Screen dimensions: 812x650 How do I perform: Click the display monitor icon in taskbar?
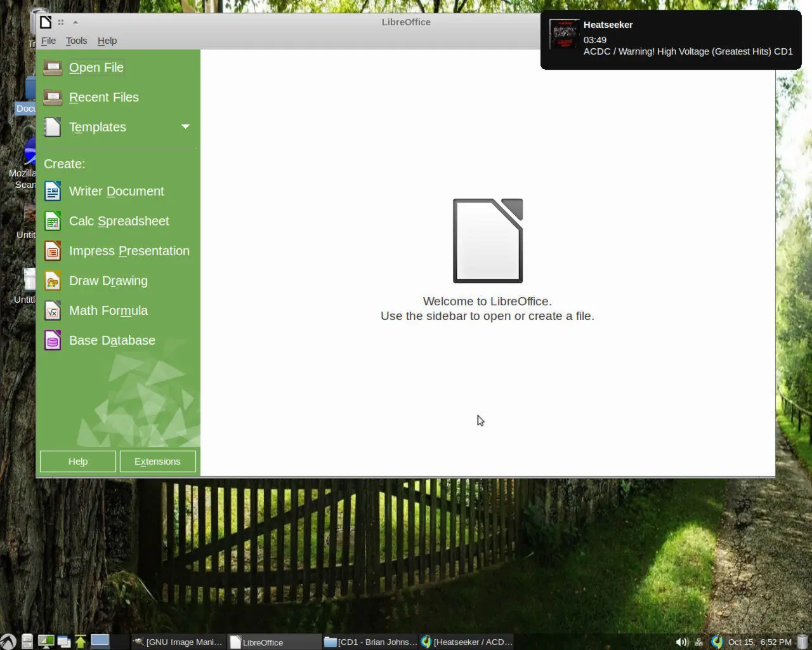coord(46,642)
